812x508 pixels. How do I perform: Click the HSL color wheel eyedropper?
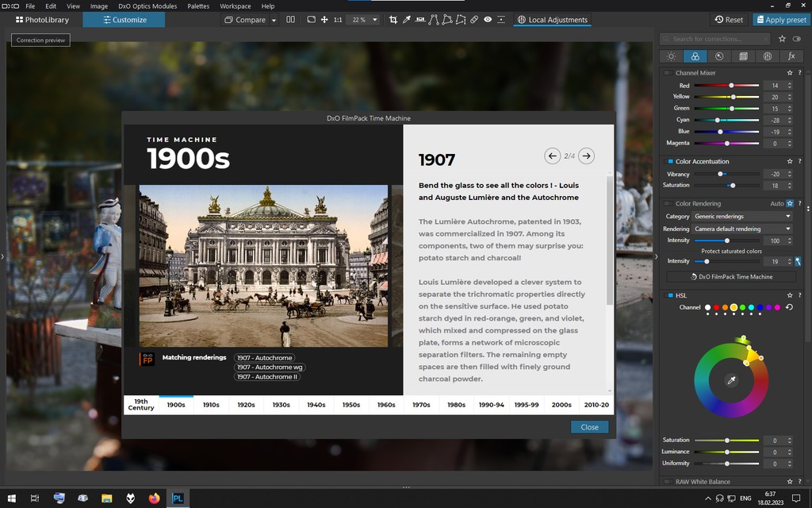(x=731, y=380)
